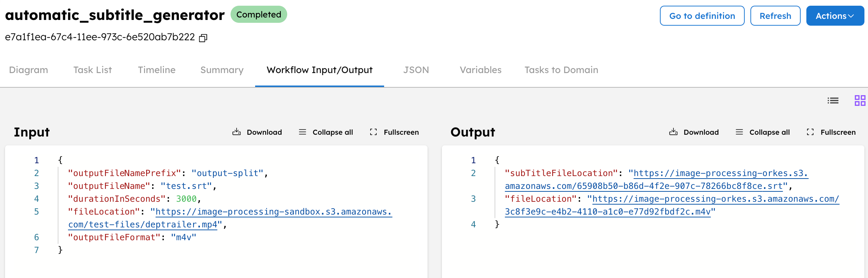Open the Diagram tab
This screenshot has width=868, height=278.
pos(29,70)
